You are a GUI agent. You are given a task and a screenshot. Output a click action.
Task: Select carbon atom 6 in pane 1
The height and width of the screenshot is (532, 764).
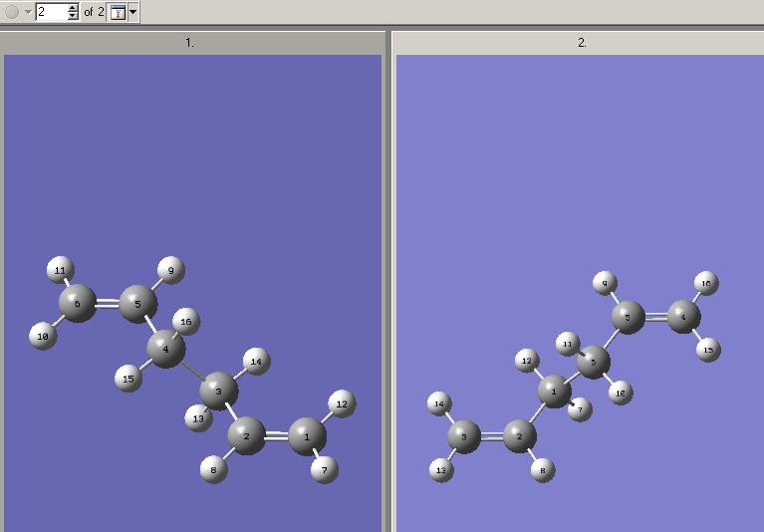(78, 304)
